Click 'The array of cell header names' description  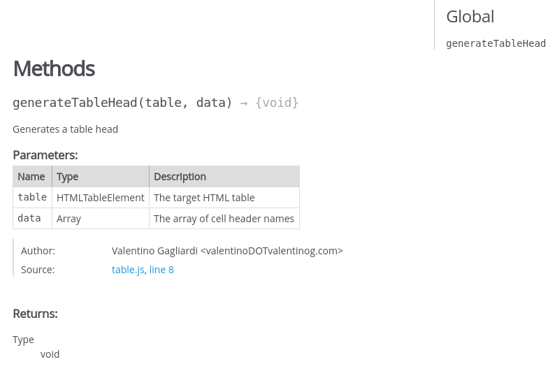click(x=224, y=219)
